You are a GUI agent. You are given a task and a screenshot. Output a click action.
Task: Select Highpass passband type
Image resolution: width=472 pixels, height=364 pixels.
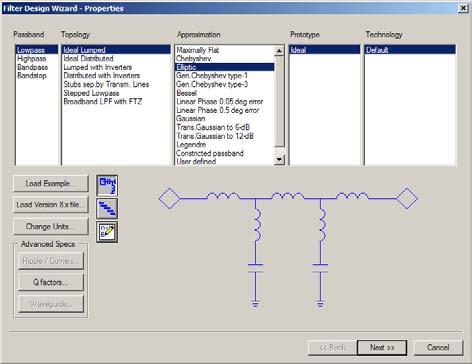pos(37,59)
